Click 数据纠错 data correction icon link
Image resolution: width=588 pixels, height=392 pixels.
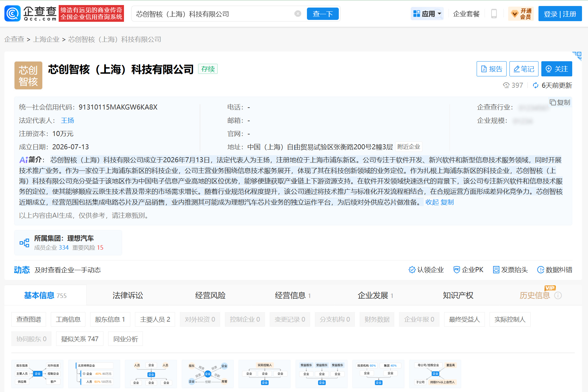pos(555,270)
